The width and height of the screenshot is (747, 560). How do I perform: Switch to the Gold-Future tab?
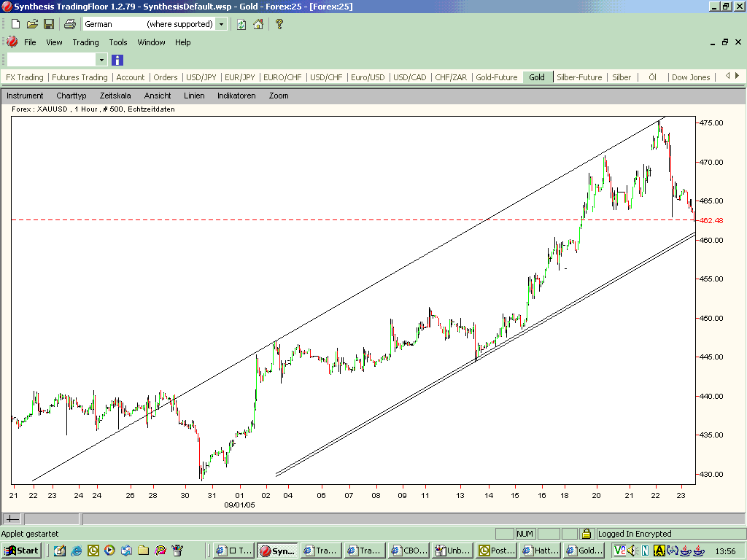pos(496,77)
